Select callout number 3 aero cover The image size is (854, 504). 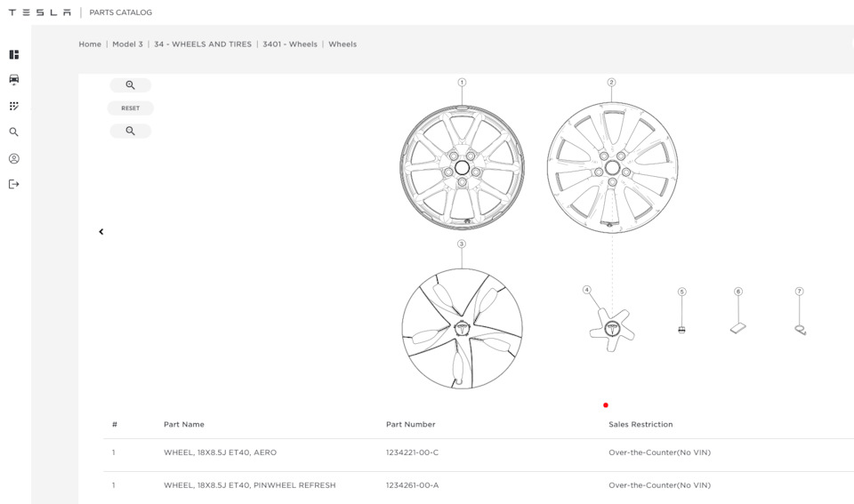point(462,244)
